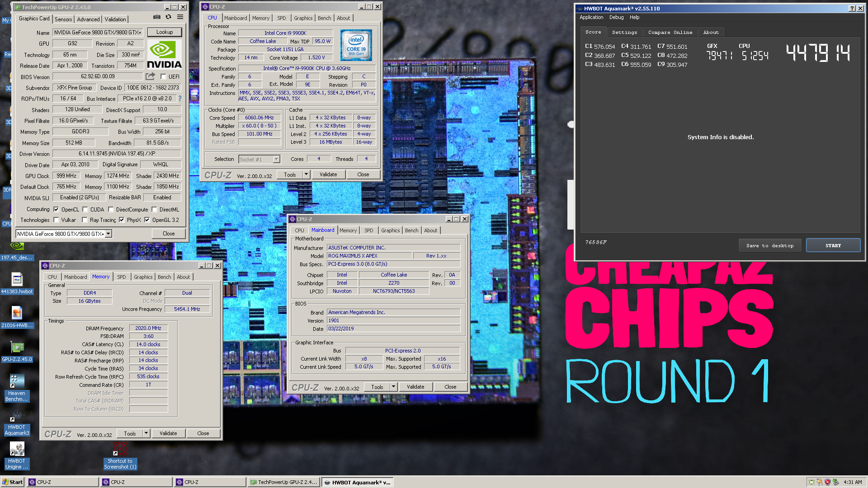This screenshot has height=488, width=868.
Task: Open the GPU-Z.2.45.0 desktop icon
Action: (17, 352)
